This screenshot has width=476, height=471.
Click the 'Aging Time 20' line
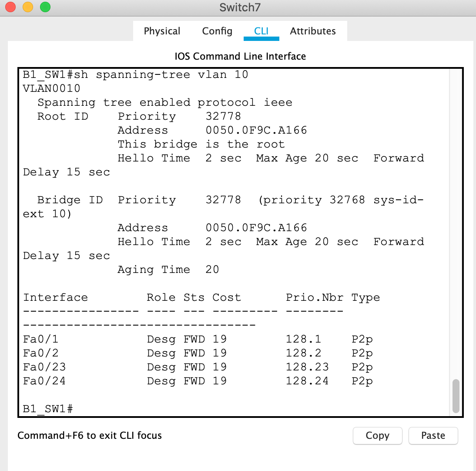(168, 269)
